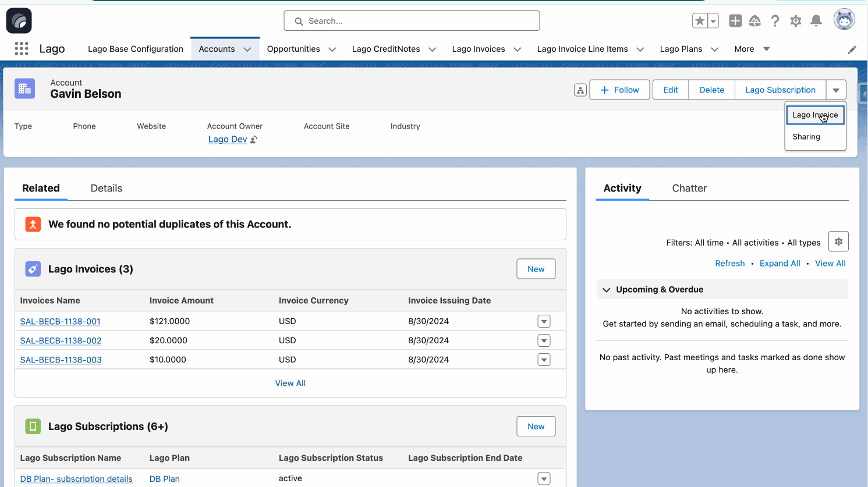
Task: Select Sharing from the actions menu
Action: (806, 137)
